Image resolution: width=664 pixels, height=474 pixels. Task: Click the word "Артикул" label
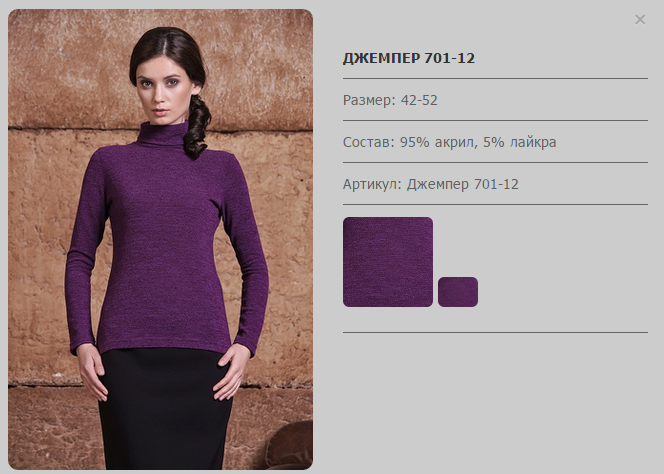[372, 184]
